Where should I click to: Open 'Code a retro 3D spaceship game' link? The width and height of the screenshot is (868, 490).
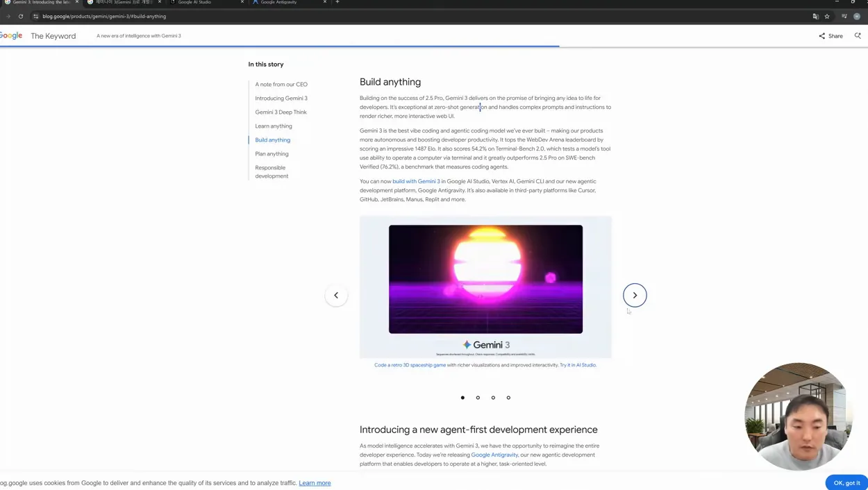(x=410, y=365)
